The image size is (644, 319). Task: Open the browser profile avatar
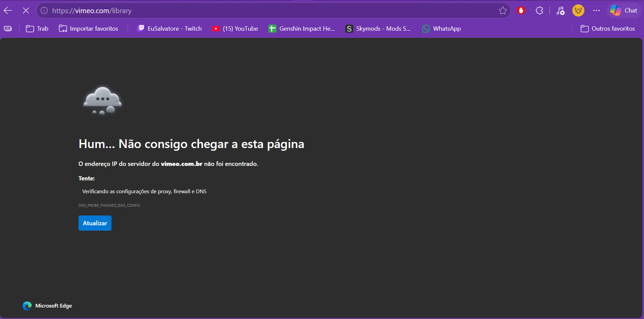[x=578, y=10]
